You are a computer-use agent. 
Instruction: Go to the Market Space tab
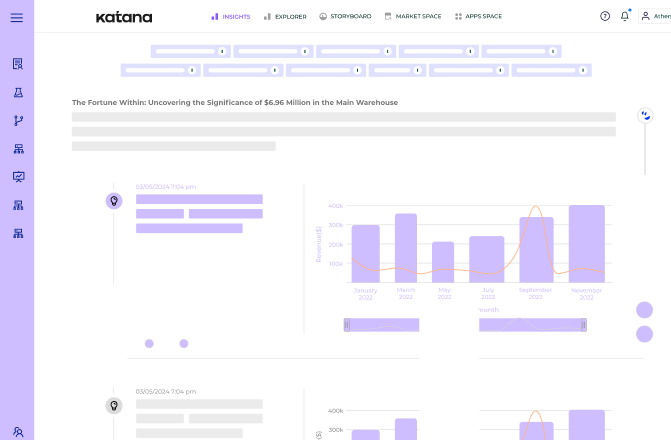[414, 17]
